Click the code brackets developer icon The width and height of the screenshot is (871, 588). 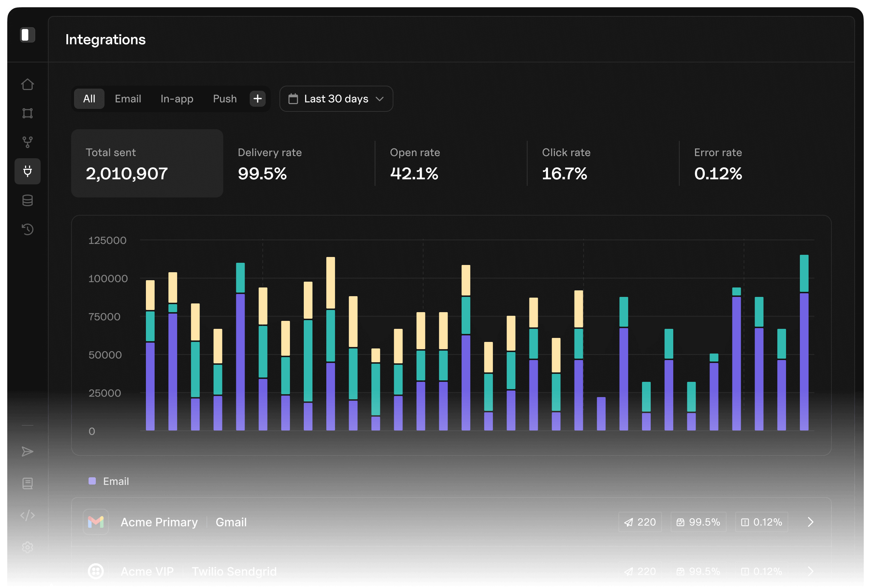coord(27,515)
